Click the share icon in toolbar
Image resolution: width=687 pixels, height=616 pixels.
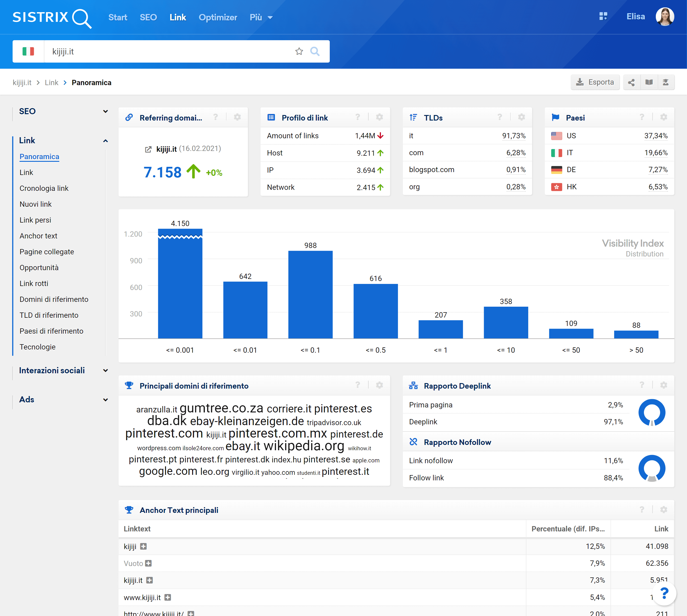[632, 82]
